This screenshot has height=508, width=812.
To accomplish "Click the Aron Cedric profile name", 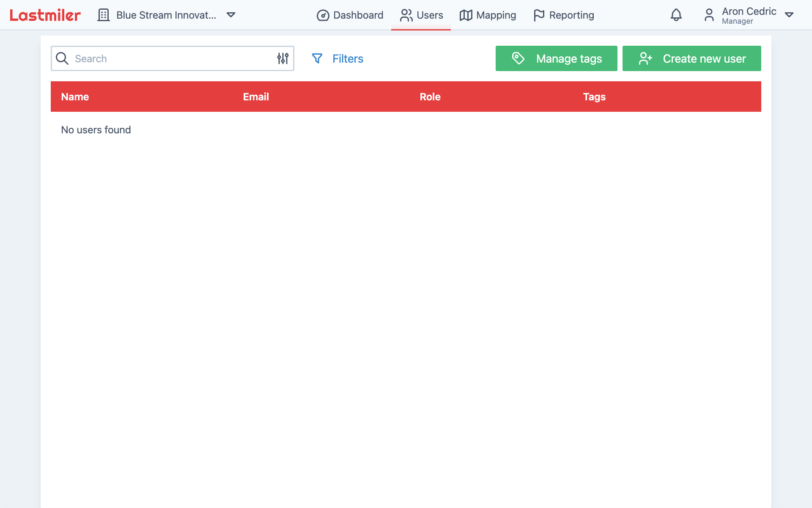I will 749,11.
